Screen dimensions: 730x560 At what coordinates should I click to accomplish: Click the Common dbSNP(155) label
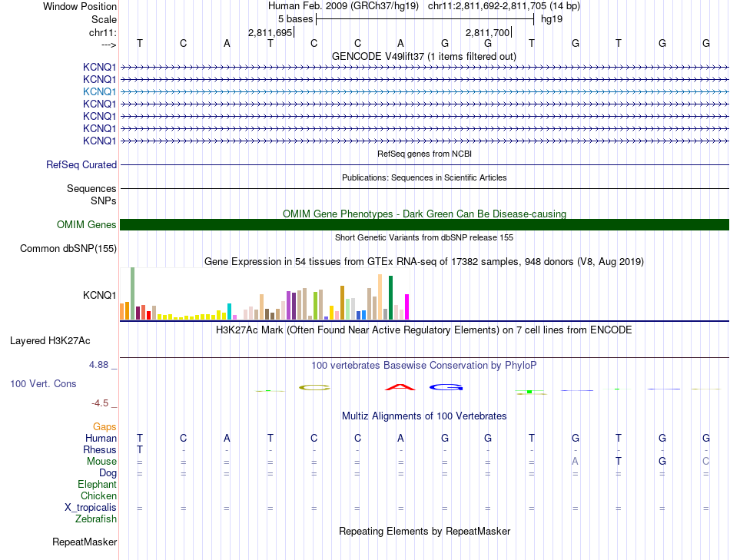68,249
